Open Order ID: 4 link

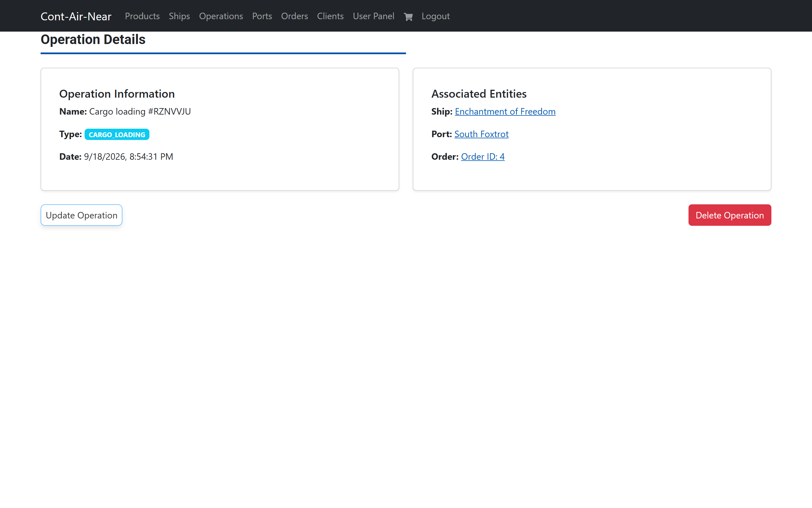[482, 156]
